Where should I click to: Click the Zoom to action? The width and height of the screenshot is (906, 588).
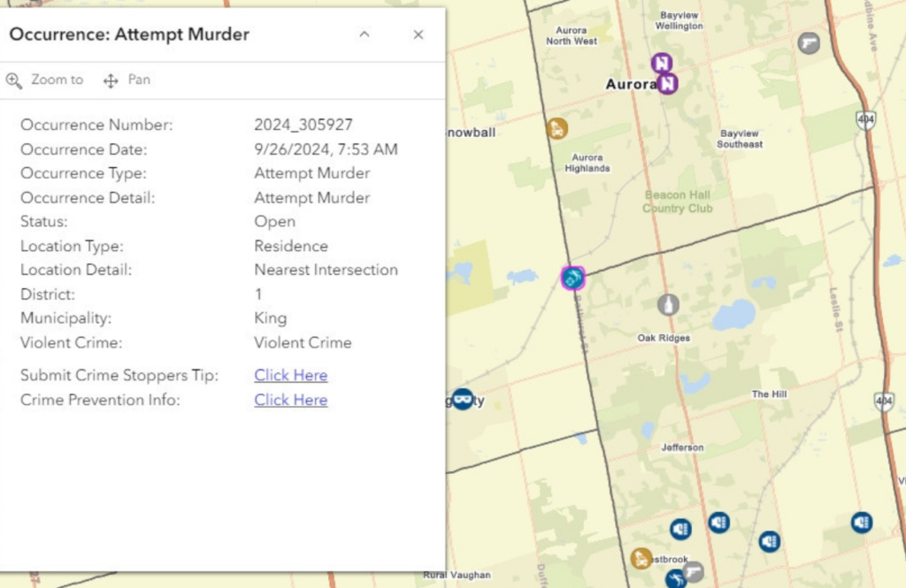[45, 80]
